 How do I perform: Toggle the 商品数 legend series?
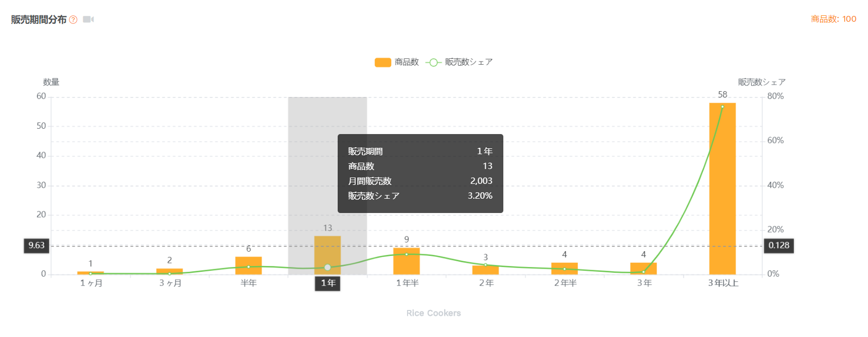coord(397,63)
